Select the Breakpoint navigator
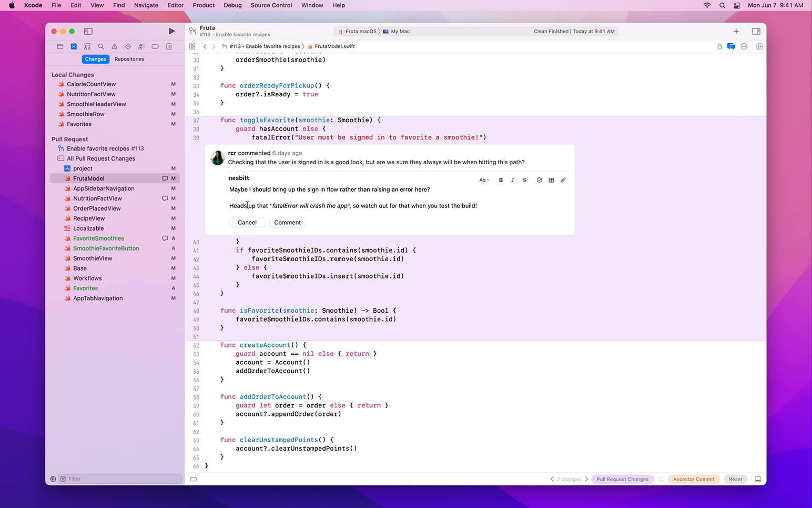The height and width of the screenshot is (508, 812). point(155,46)
